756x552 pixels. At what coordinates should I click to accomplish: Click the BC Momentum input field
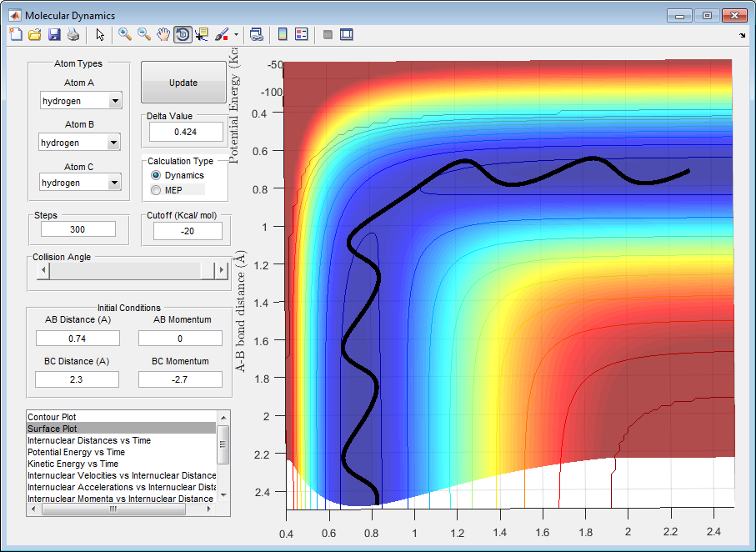(180, 379)
